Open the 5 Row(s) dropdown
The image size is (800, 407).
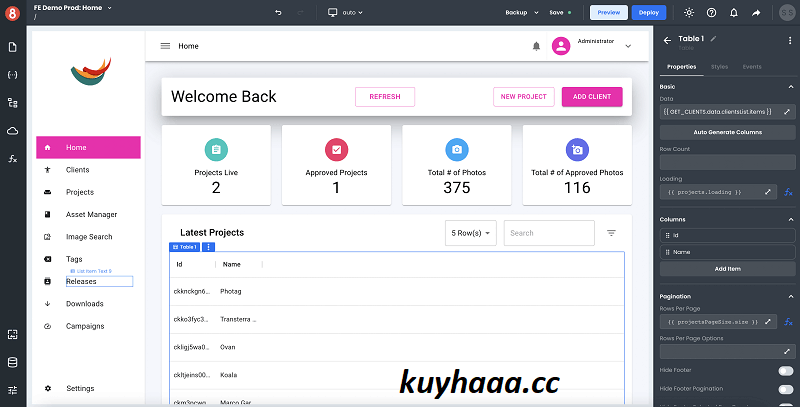(470, 233)
